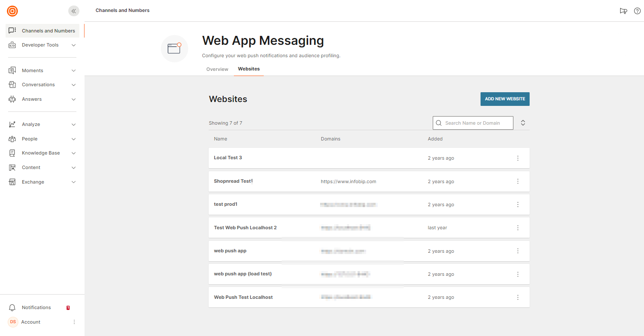Open the Local Test 3 row actions menu
Image resolution: width=644 pixels, height=336 pixels.
click(x=518, y=158)
